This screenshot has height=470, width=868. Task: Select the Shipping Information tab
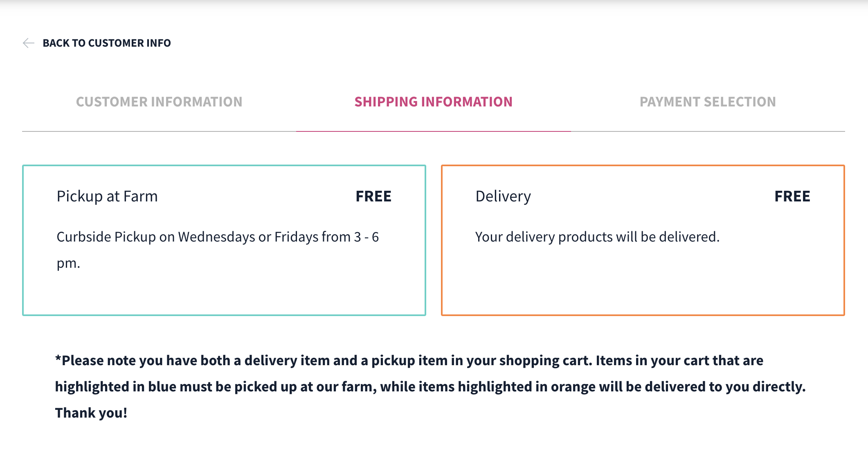click(x=433, y=102)
